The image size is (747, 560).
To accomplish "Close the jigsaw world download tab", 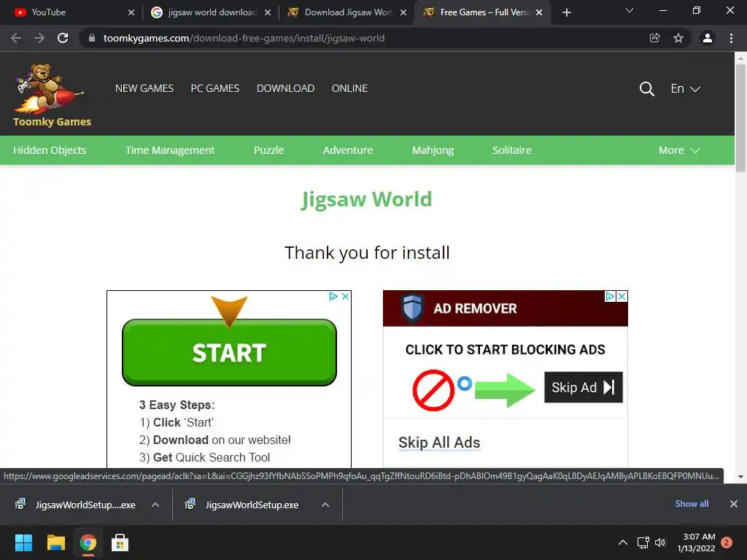I will click(x=268, y=12).
